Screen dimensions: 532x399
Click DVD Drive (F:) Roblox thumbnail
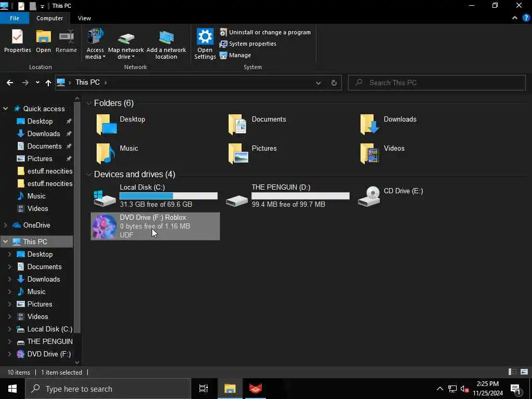point(104,227)
